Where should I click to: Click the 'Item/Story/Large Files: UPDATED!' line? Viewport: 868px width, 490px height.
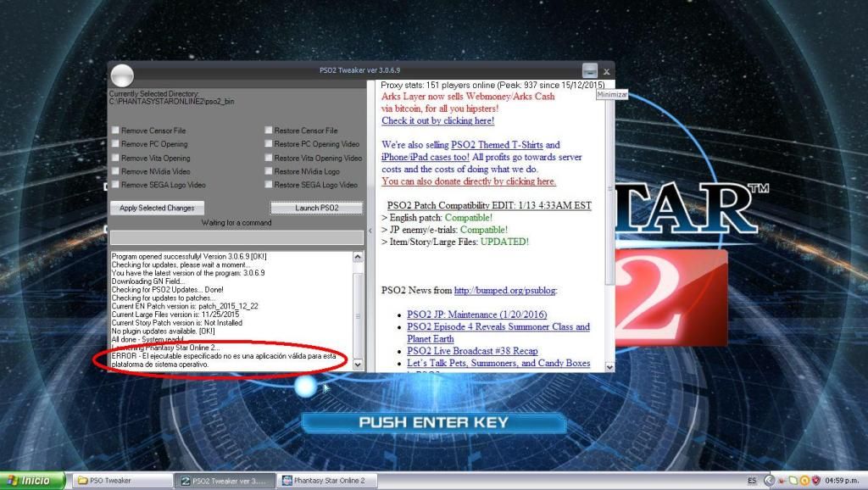click(455, 242)
